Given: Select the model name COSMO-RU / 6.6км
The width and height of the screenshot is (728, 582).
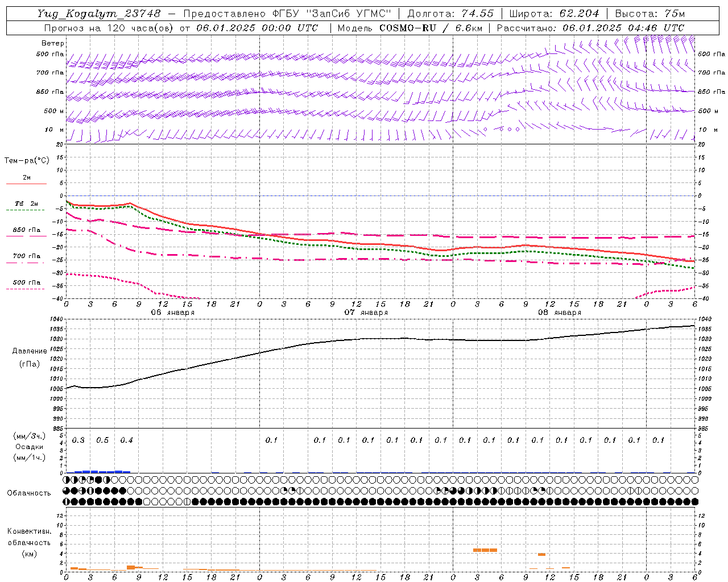Looking at the screenshot, I should [430, 28].
